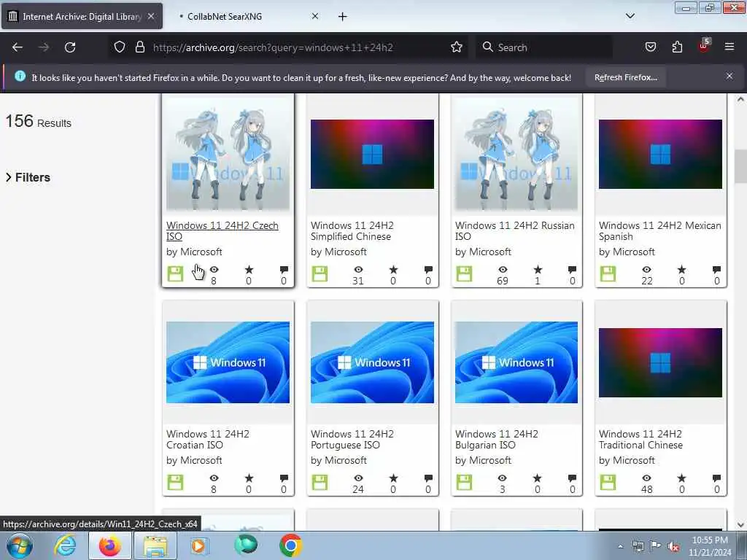
Task: Click the taskbar clock showing 10:55 PM
Action: 710,546
